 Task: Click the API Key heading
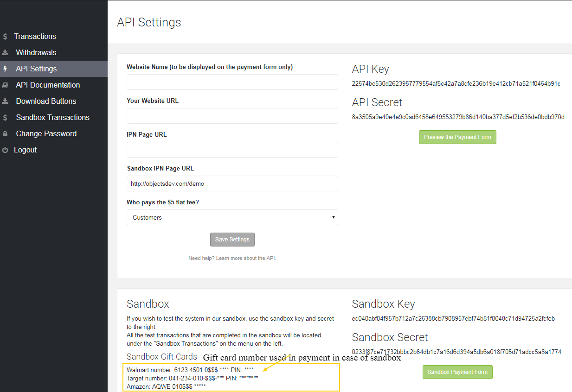click(371, 70)
